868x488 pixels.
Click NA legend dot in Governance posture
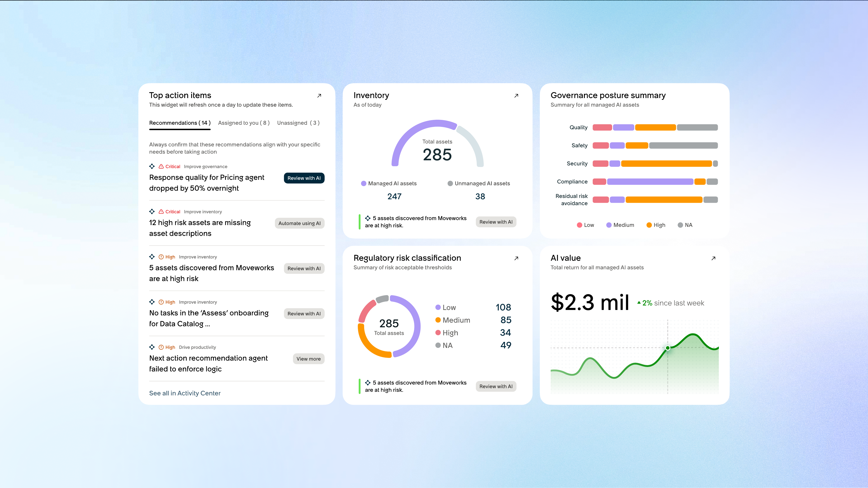tap(680, 225)
